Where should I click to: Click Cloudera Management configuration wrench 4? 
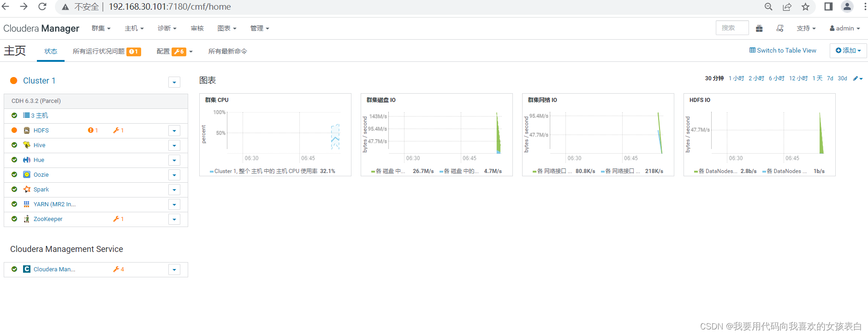119,269
